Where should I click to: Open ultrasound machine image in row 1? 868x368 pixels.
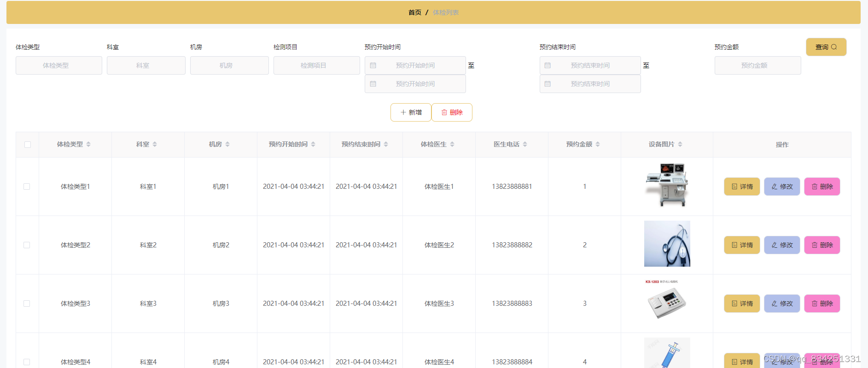point(667,185)
